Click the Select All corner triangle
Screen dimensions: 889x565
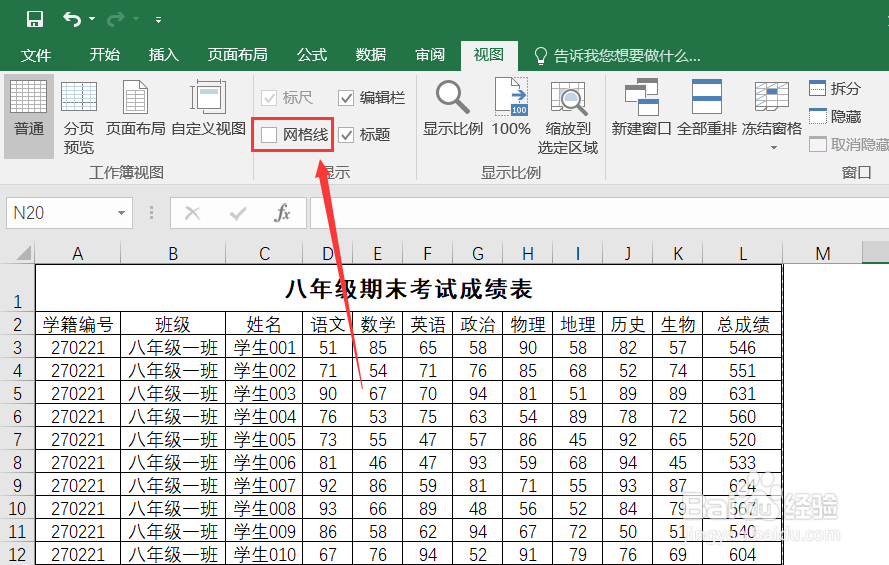point(23,253)
